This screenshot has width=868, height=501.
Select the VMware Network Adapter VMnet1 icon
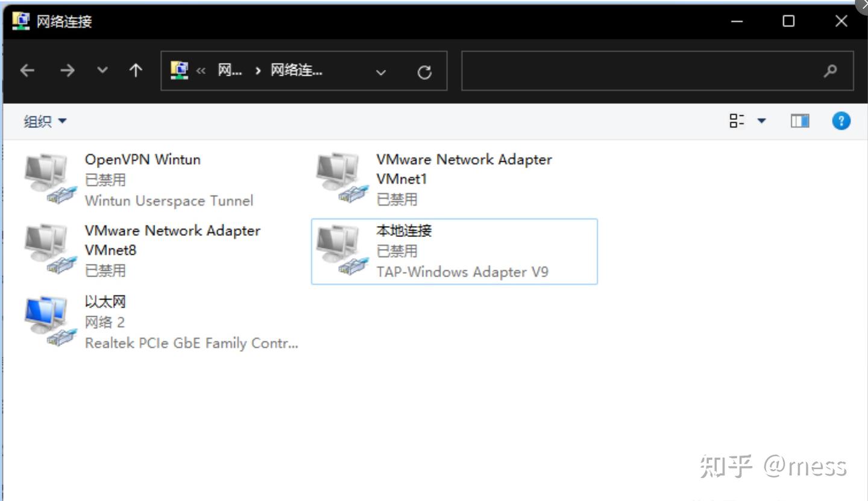tap(342, 179)
